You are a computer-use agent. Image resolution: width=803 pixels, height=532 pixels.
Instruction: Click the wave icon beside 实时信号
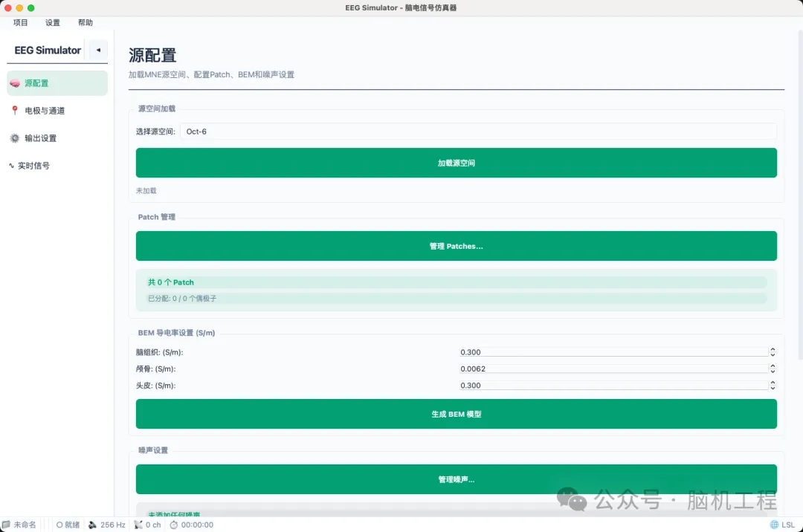pyautogui.click(x=11, y=165)
